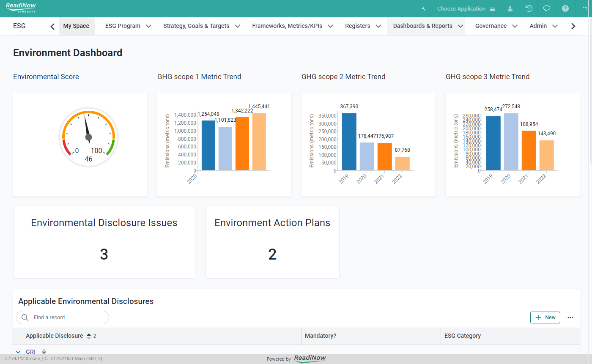
Task: Switch to the My Space tab
Action: pos(76,26)
